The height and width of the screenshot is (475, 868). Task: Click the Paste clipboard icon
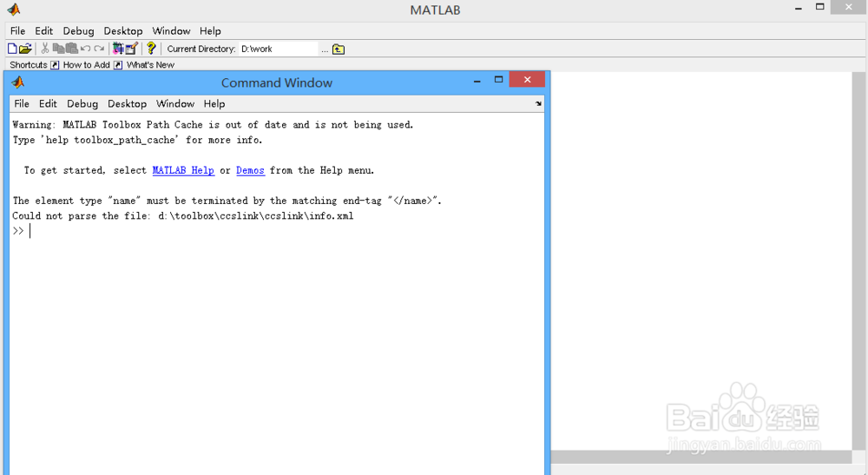71,49
